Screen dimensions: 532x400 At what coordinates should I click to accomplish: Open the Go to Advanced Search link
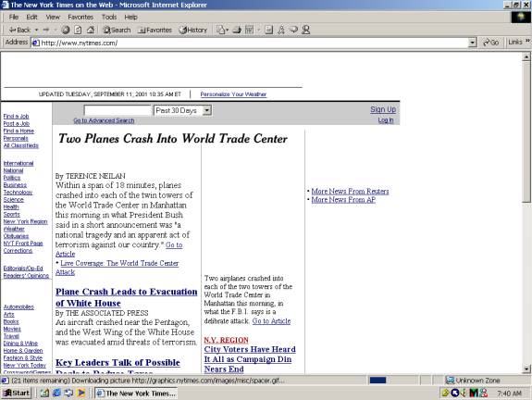(x=104, y=120)
